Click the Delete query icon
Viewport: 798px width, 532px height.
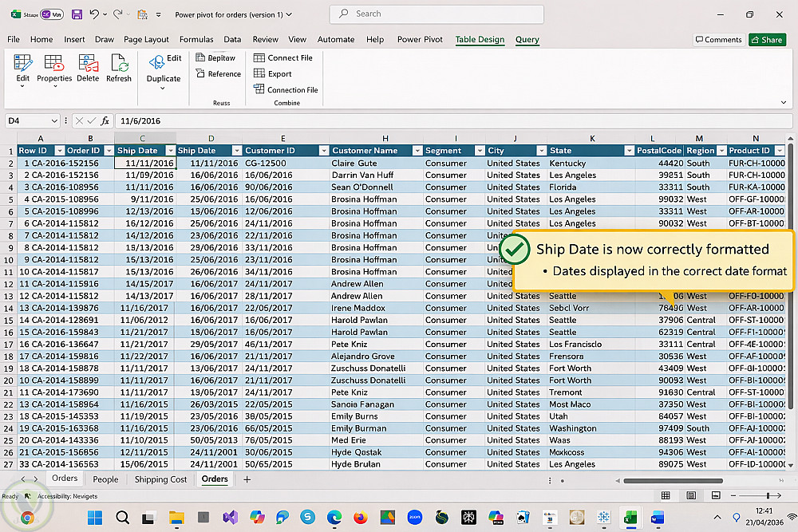click(x=88, y=64)
